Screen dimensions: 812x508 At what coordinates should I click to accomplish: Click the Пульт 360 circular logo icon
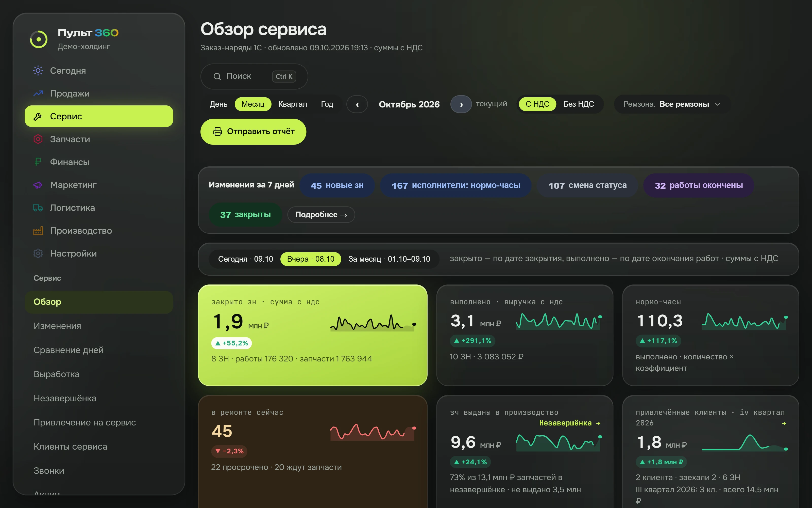39,39
